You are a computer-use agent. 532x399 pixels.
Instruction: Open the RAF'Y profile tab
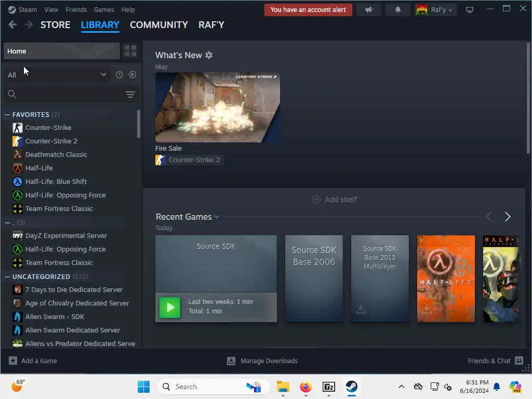(x=211, y=25)
